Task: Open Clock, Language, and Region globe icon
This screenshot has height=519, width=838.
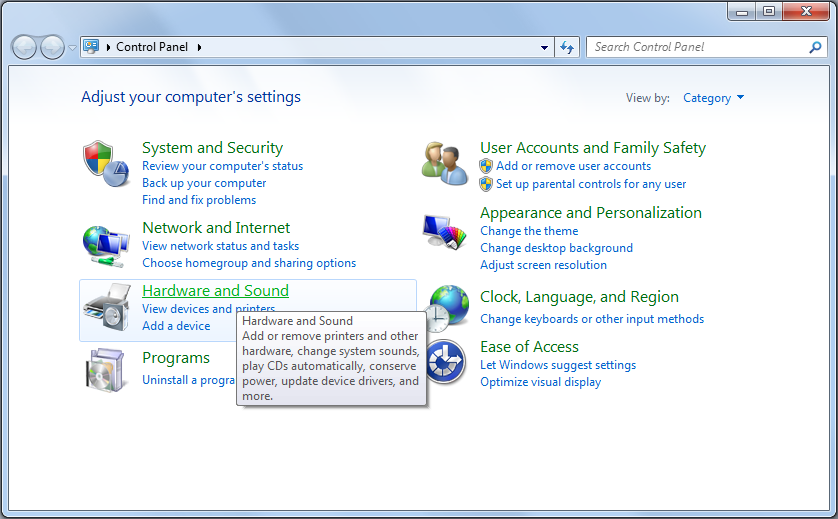Action: 447,308
